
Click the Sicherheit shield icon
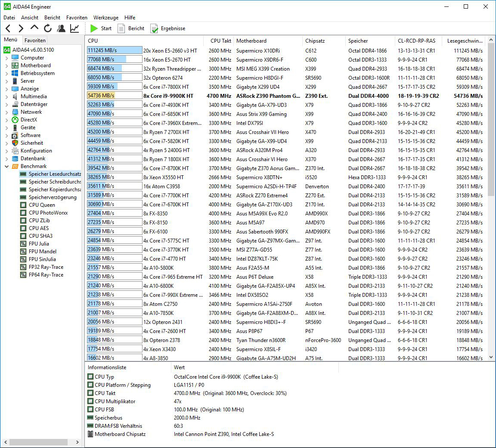(15, 143)
